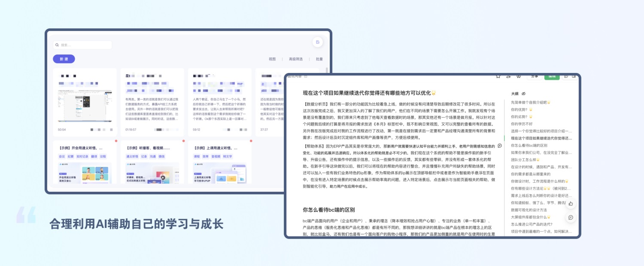644x266 pixels.
Task: Open the headset support icon beside 分享
Action: tap(519, 76)
